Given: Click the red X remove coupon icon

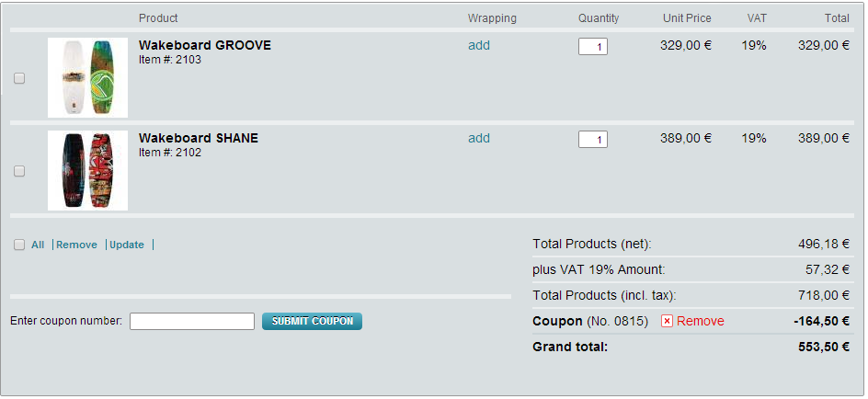Looking at the screenshot, I should tap(667, 322).
